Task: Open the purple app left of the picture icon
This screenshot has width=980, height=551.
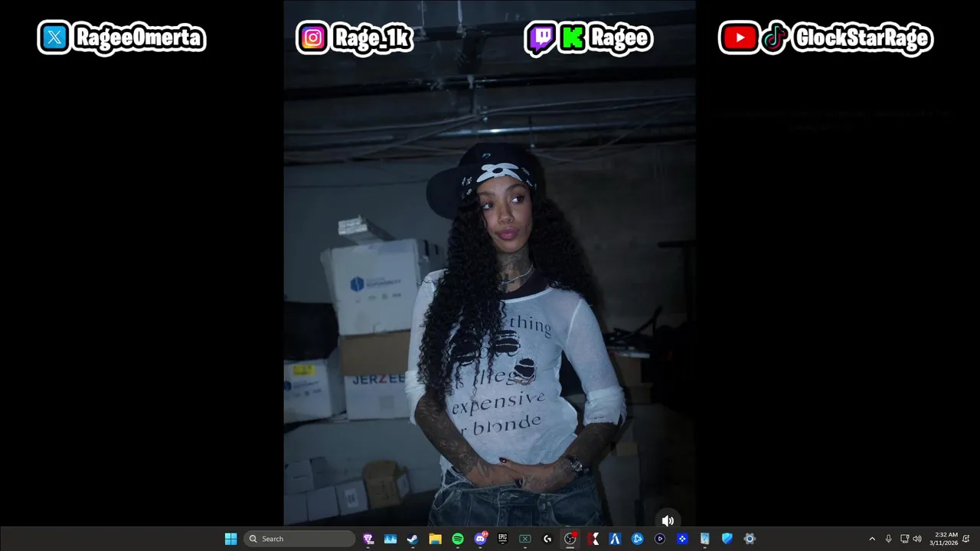Action: 368,539
